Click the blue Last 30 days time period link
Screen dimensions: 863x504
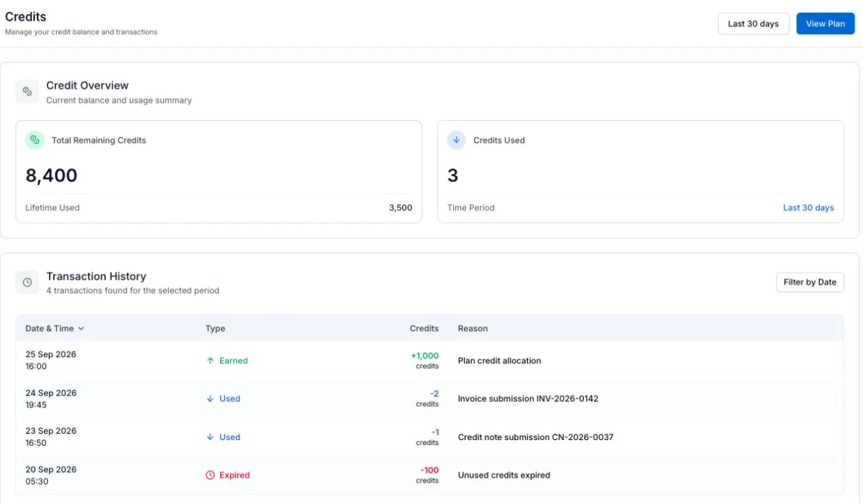[808, 208]
